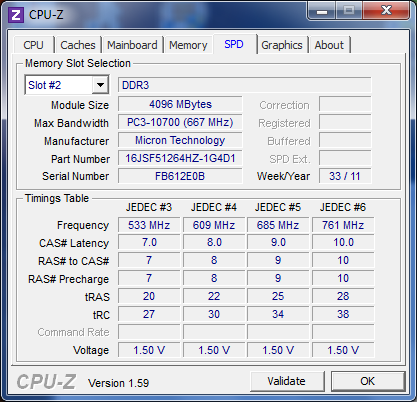Click the JEDEC #5 column header

(x=278, y=207)
